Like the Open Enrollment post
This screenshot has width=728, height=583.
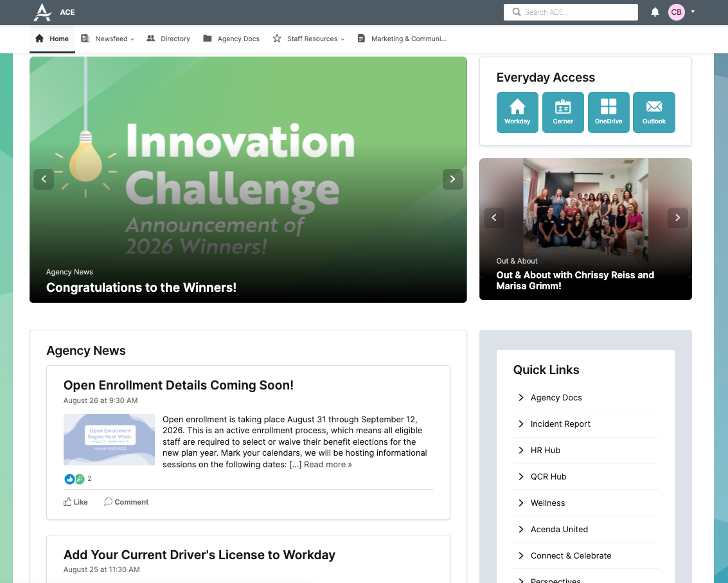point(76,502)
